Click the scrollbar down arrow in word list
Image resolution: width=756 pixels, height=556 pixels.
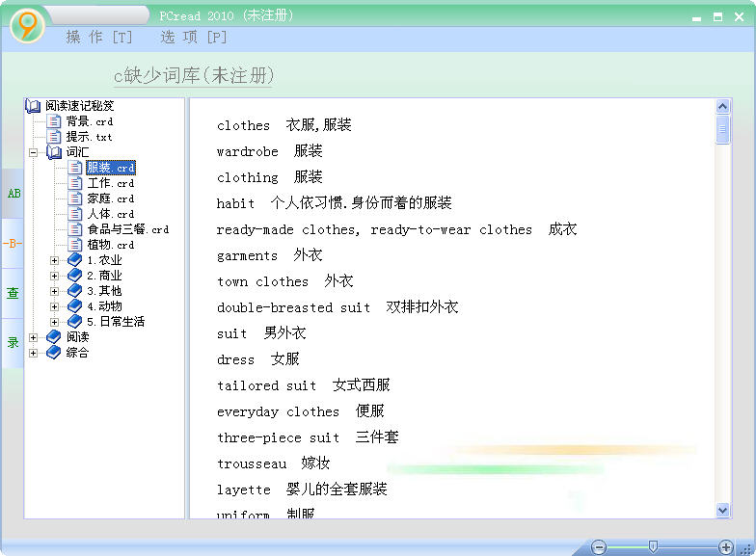click(x=723, y=510)
